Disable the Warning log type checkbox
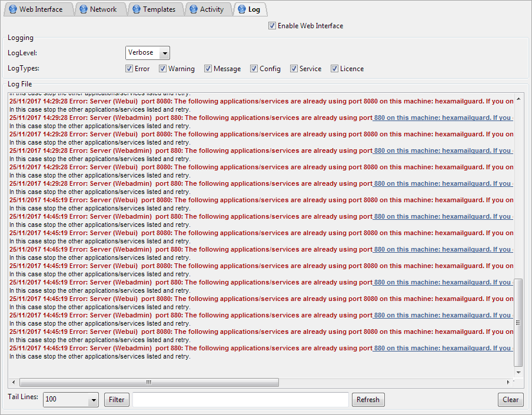Image resolution: width=532 pixels, height=415 pixels. pyautogui.click(x=162, y=69)
